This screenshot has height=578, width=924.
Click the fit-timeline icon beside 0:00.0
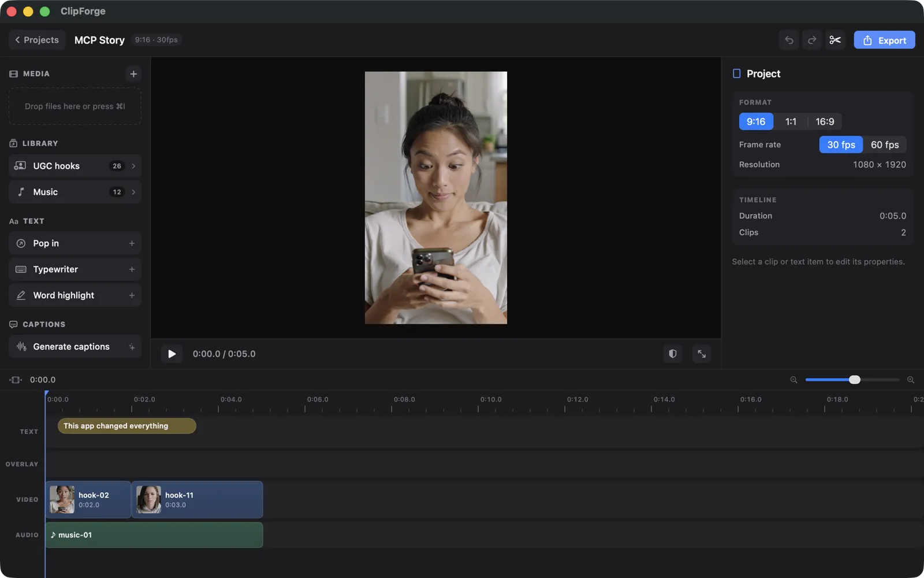click(16, 380)
